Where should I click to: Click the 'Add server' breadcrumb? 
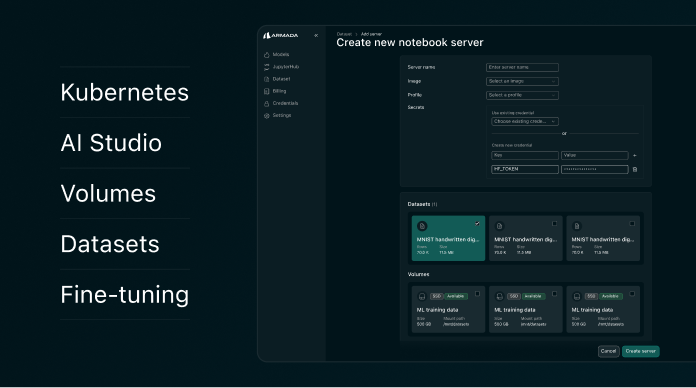(x=371, y=34)
